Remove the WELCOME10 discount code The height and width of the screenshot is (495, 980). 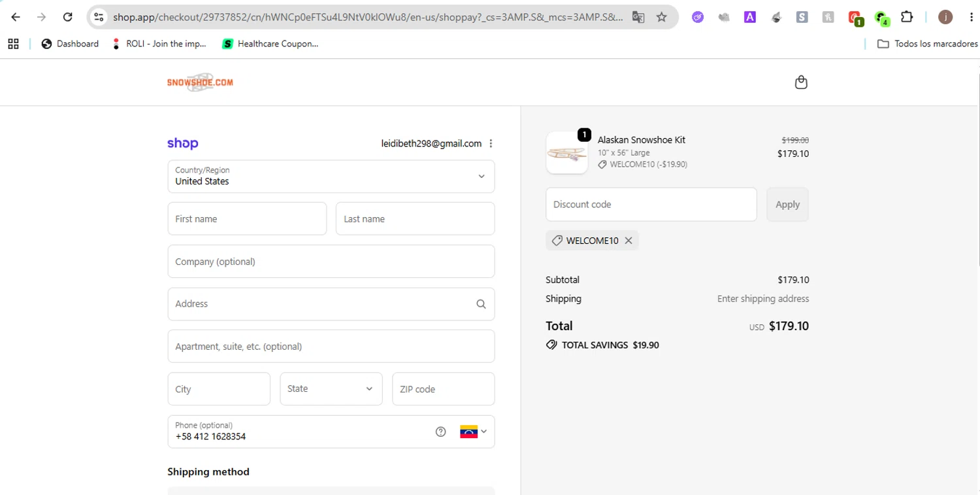(629, 241)
